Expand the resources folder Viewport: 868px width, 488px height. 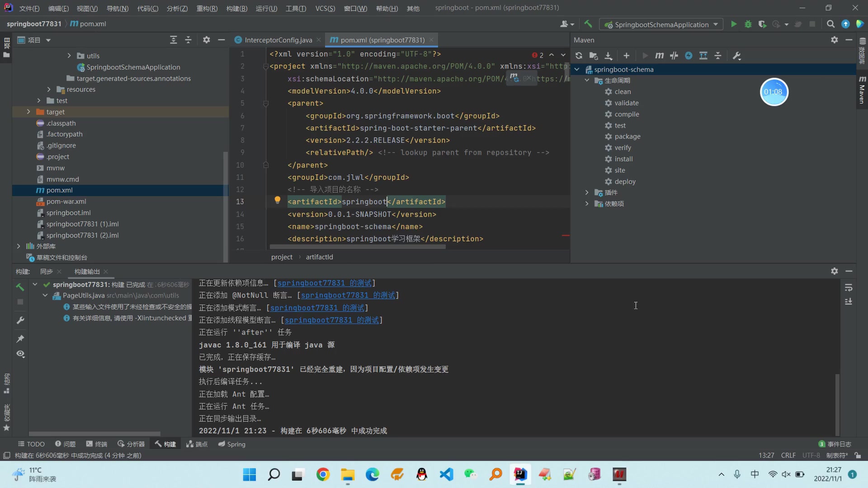(x=49, y=89)
